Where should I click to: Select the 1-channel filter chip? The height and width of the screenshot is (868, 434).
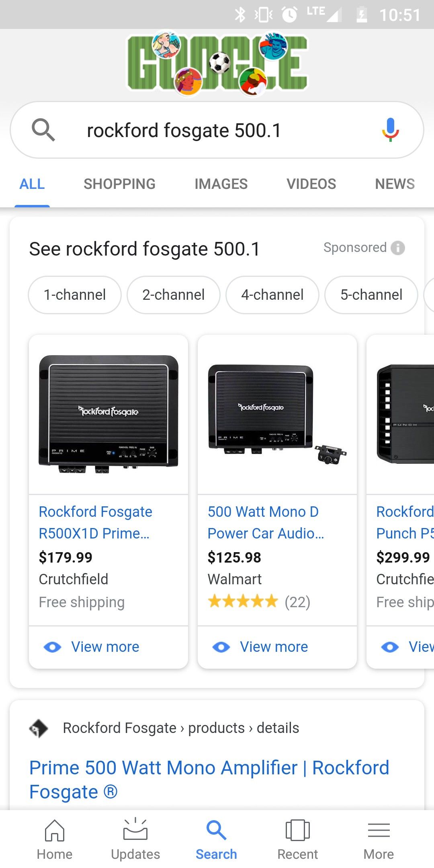coord(75,295)
